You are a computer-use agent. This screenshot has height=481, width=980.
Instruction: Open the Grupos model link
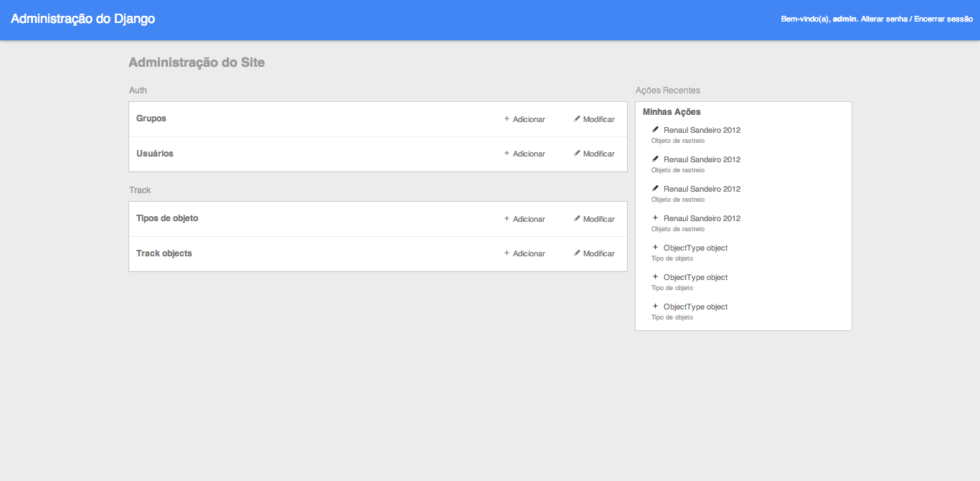(151, 118)
